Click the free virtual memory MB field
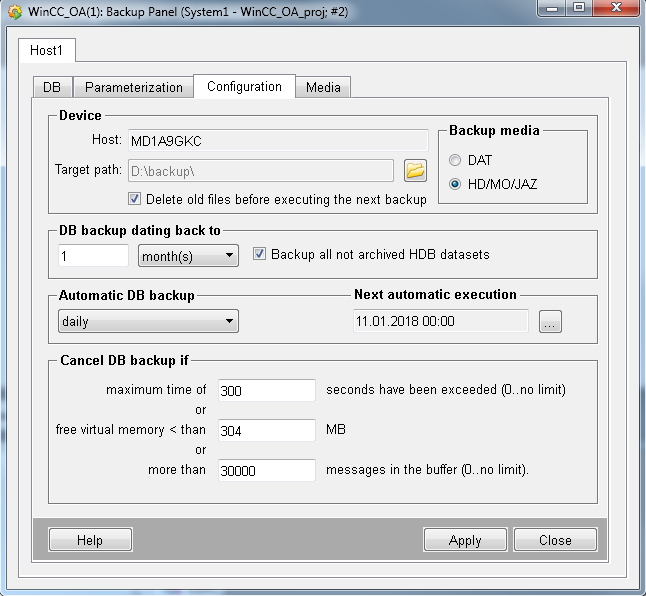Viewport: 646px width, 596px height. (266, 430)
